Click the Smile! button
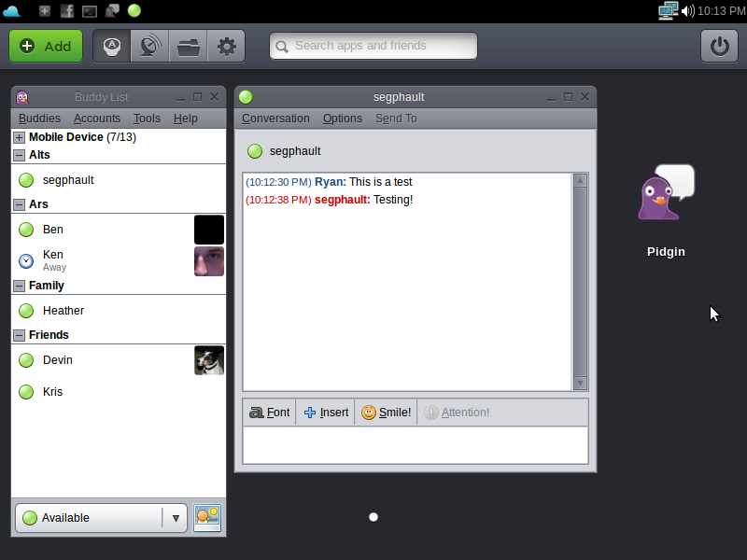The height and width of the screenshot is (560, 747). (x=387, y=413)
